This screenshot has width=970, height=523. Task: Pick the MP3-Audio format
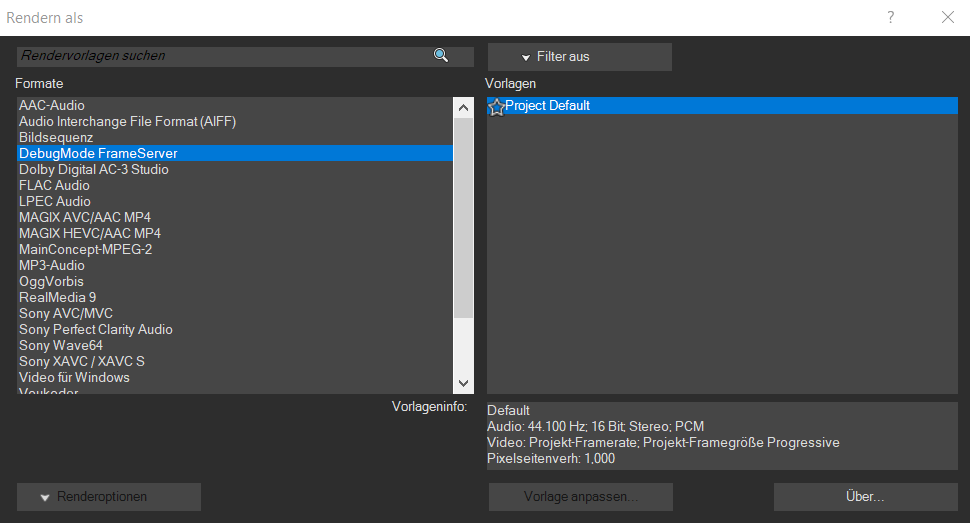pos(52,265)
